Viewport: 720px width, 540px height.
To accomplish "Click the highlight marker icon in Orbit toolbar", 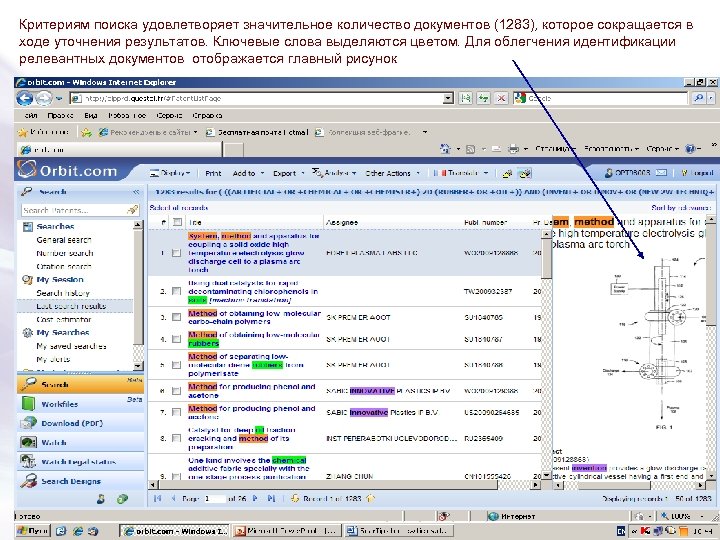I will [507, 173].
